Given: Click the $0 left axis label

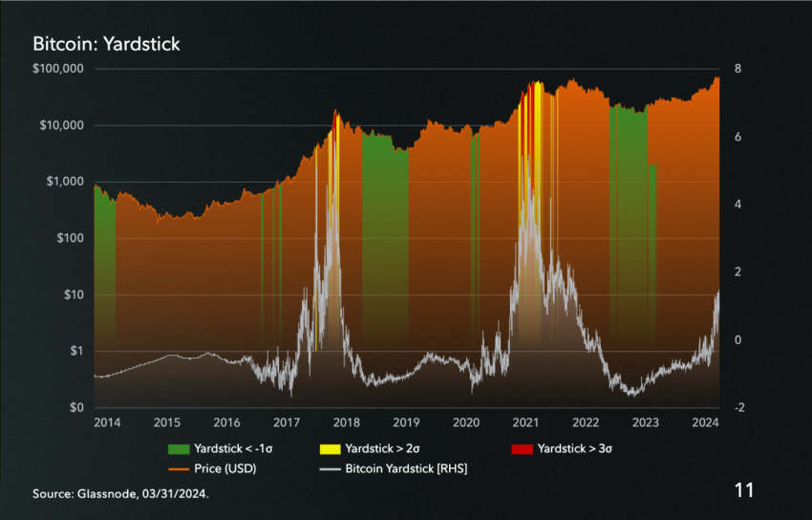Looking at the screenshot, I should pos(76,407).
